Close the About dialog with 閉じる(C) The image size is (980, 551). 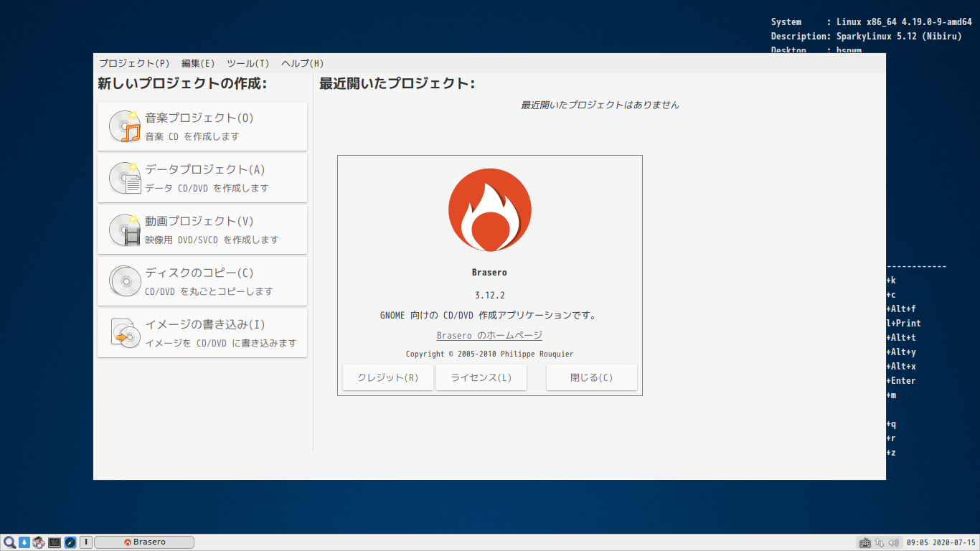(592, 377)
